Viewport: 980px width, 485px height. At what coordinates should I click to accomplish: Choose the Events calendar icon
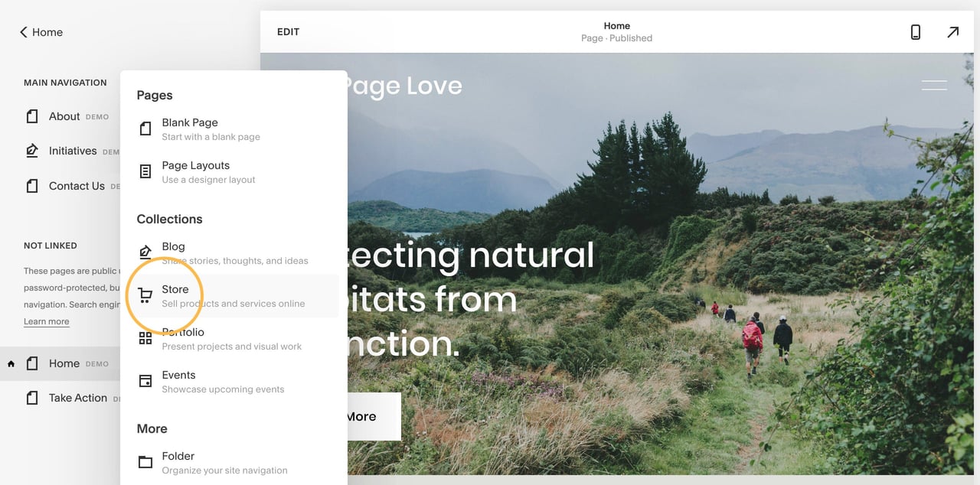[145, 381]
